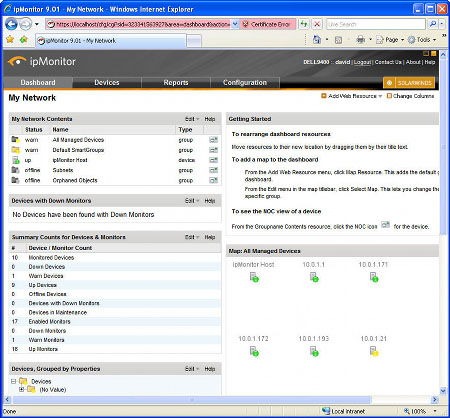
Task: Open Edit menu of Summary Counts panel
Action: (192, 237)
